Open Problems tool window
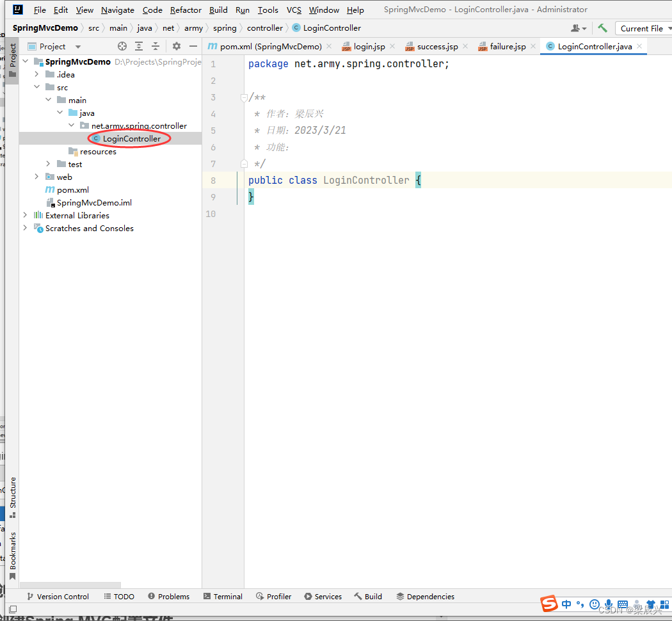The width and height of the screenshot is (672, 621). click(x=168, y=596)
